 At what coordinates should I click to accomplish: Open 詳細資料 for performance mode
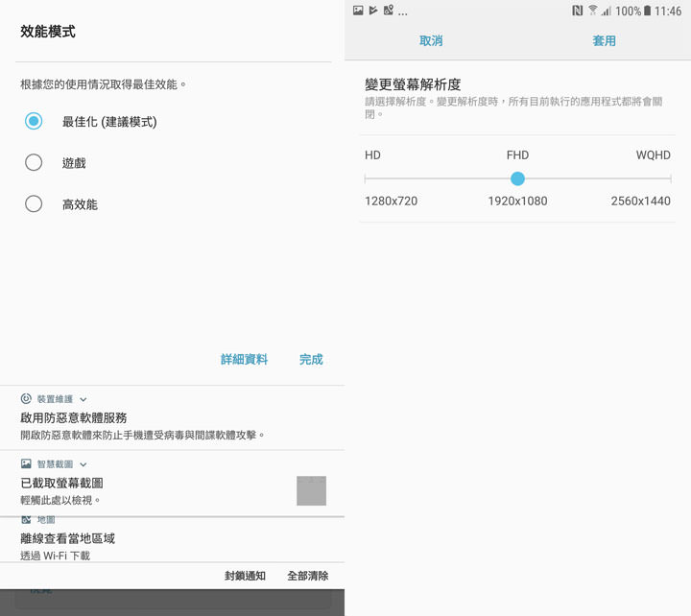tap(244, 360)
